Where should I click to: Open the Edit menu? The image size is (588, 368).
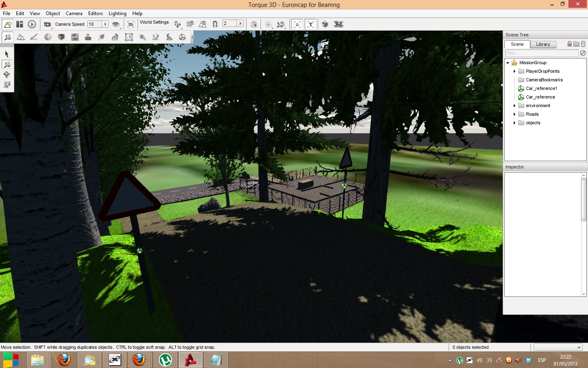point(20,13)
